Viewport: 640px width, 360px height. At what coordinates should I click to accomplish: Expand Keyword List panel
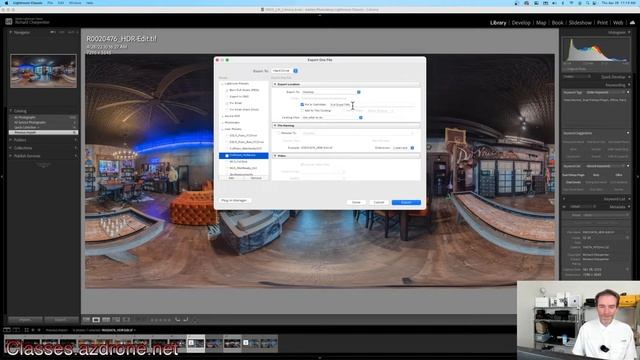pyautogui.click(x=629, y=199)
